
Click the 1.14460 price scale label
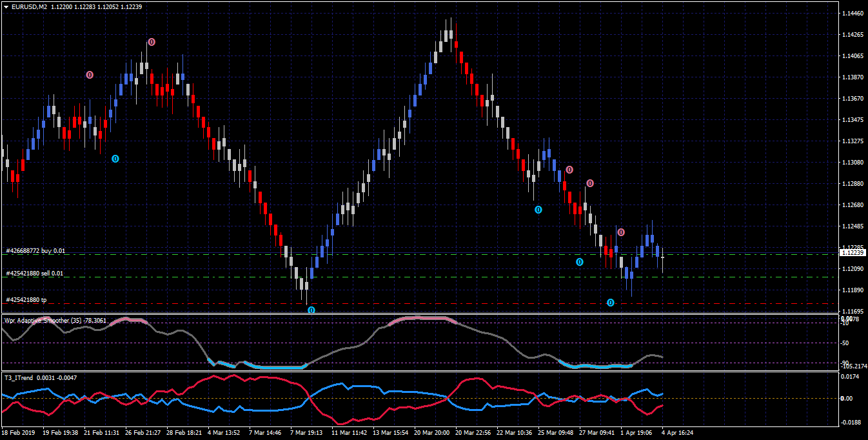[x=853, y=13]
